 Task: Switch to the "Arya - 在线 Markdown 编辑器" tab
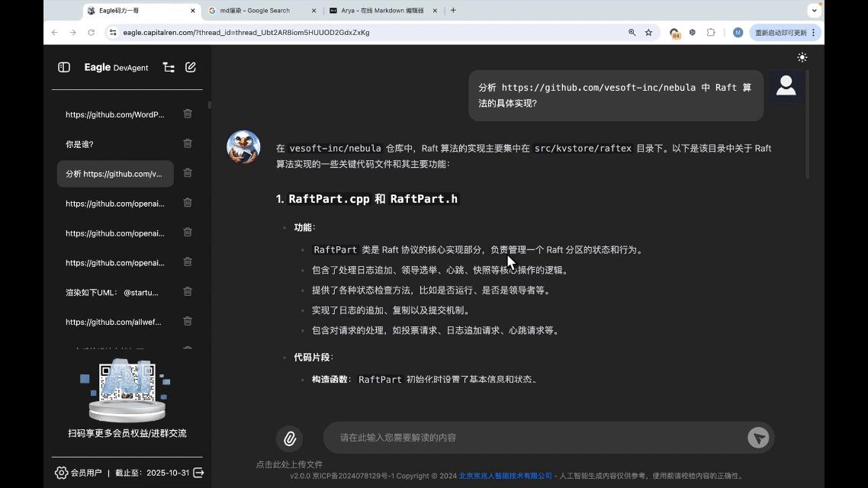click(x=381, y=10)
